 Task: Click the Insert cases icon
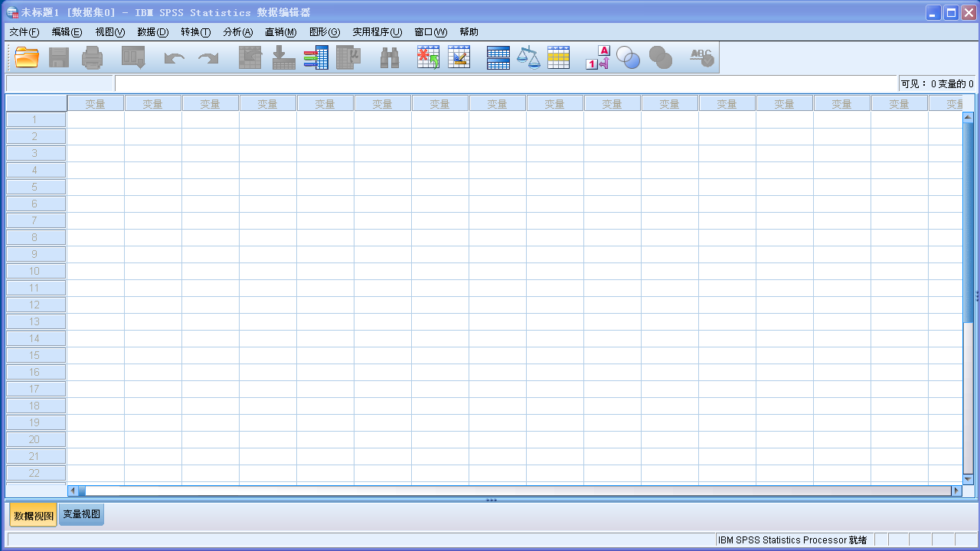pyautogui.click(x=428, y=57)
